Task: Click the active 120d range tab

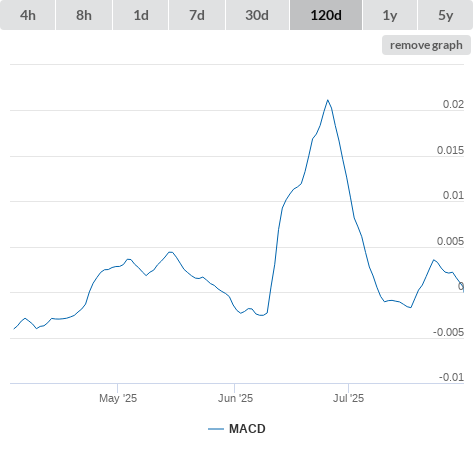Action: pos(326,15)
